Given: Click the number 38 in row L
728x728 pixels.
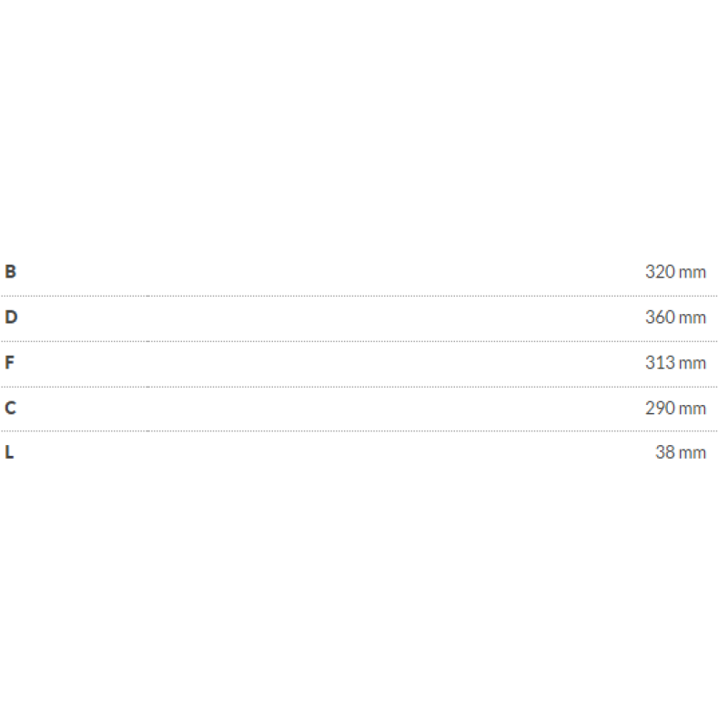Looking at the screenshot, I should click(x=665, y=452).
